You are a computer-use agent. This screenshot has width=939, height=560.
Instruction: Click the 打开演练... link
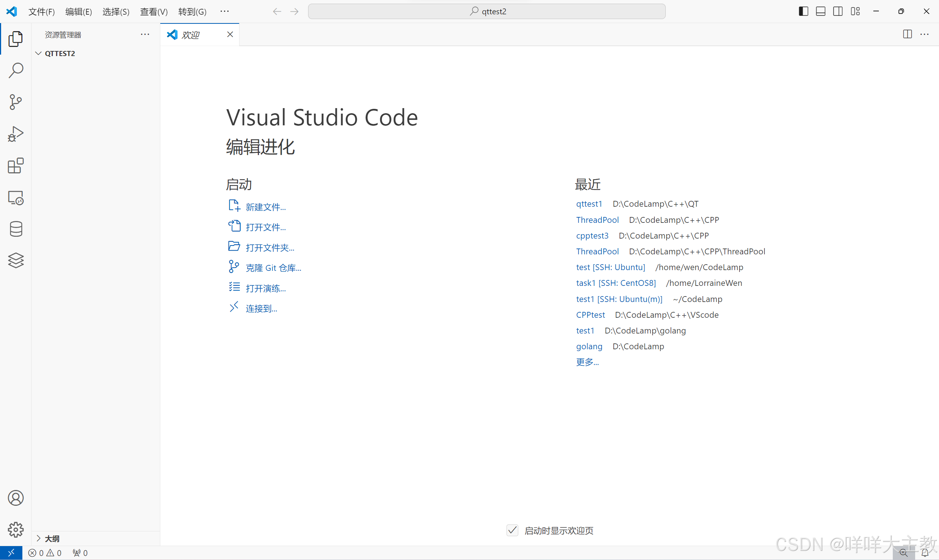coord(266,288)
